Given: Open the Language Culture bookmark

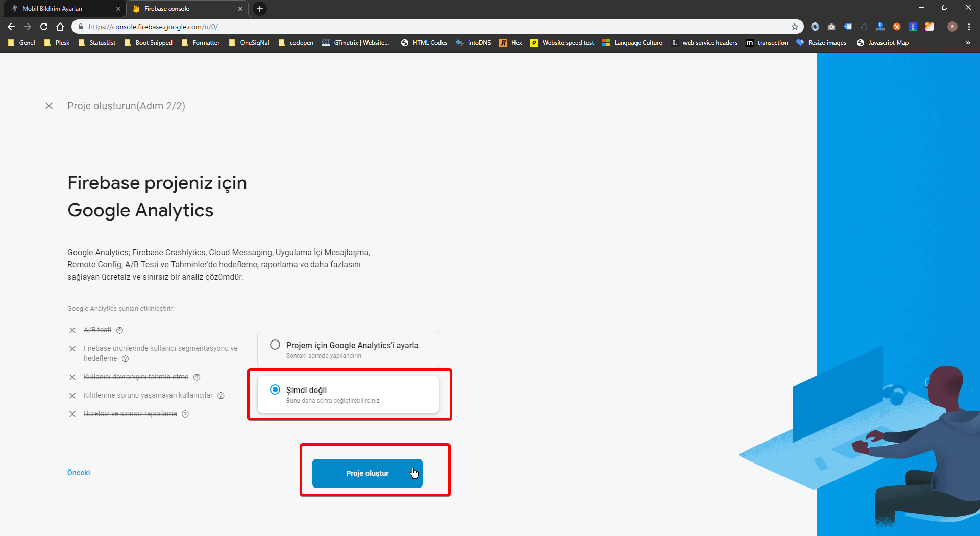Looking at the screenshot, I should (632, 43).
